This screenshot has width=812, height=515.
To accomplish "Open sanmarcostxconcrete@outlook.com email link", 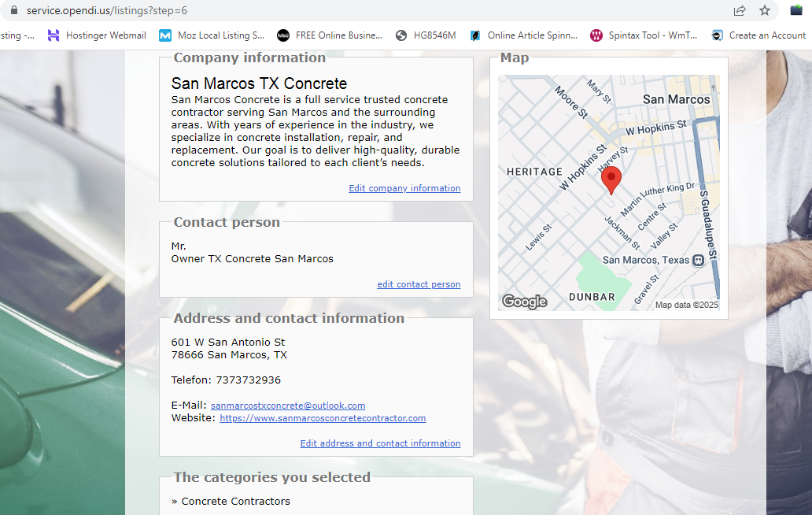I will [x=288, y=406].
